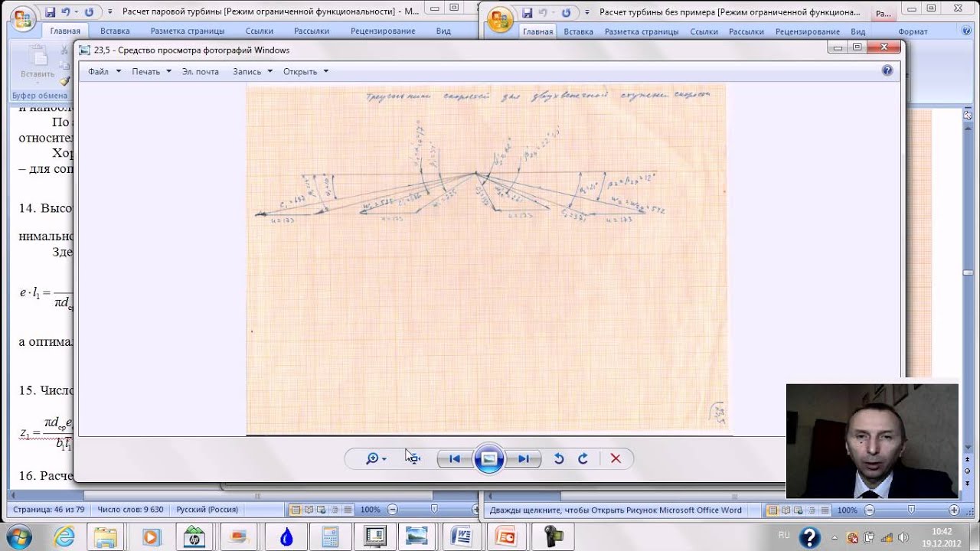Save document in right Word window
The width and height of the screenshot is (980, 551).
(x=527, y=12)
